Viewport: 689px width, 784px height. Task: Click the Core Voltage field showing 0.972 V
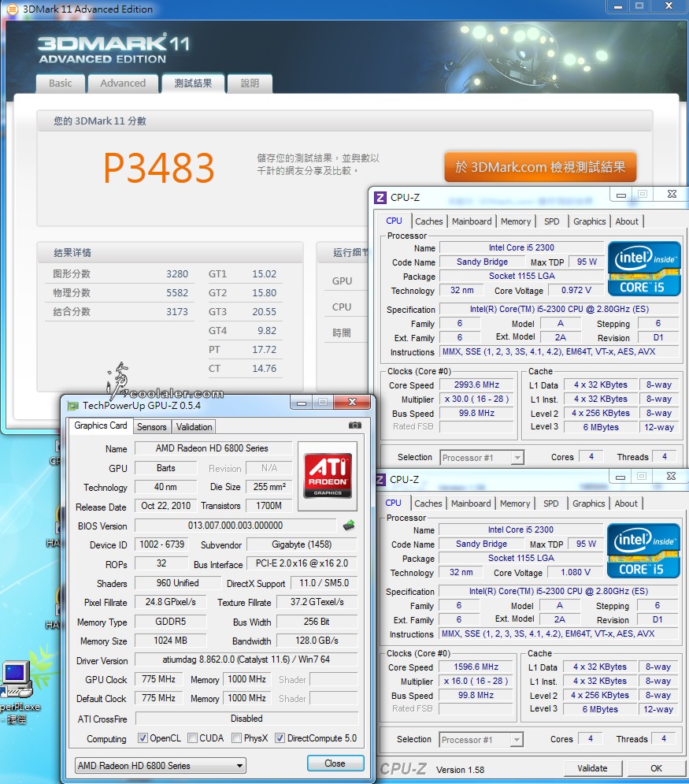click(576, 290)
